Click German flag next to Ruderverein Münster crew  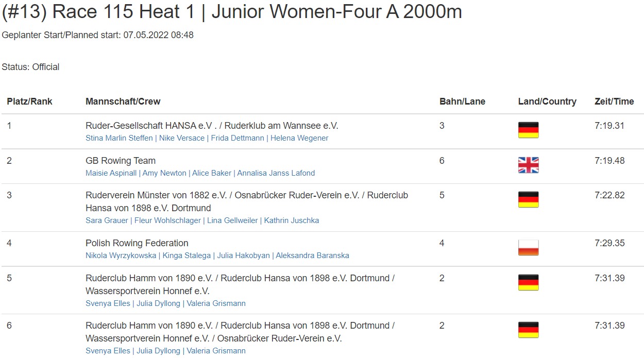coord(528,199)
